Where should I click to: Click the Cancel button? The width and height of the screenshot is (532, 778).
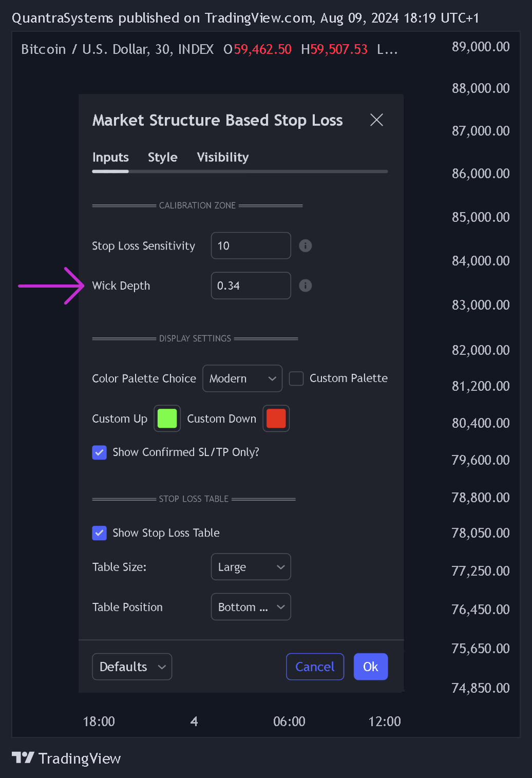pyautogui.click(x=315, y=667)
